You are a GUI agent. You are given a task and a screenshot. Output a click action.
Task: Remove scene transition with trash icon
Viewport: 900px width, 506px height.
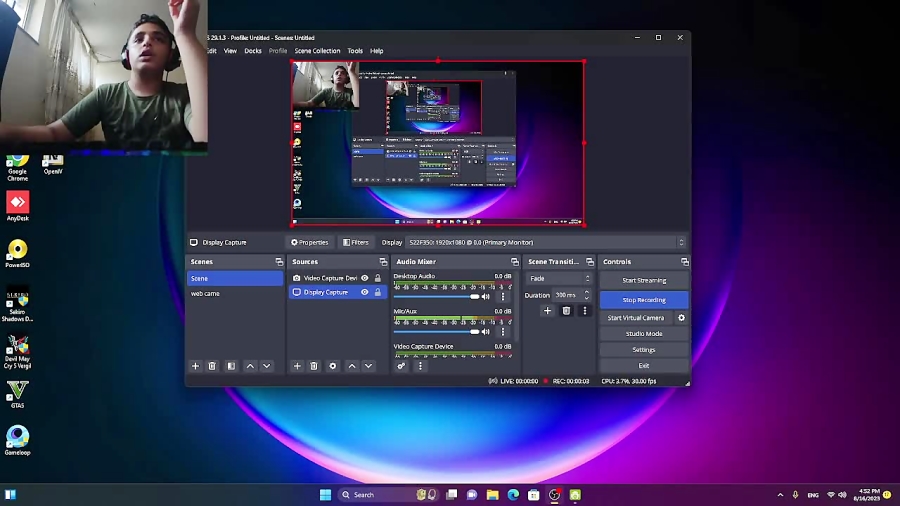point(567,311)
